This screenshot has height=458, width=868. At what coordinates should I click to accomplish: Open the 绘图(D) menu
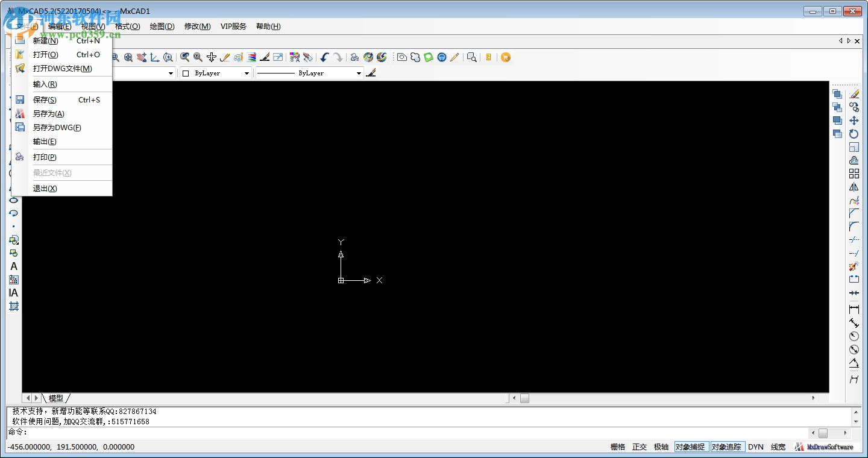pyautogui.click(x=162, y=27)
